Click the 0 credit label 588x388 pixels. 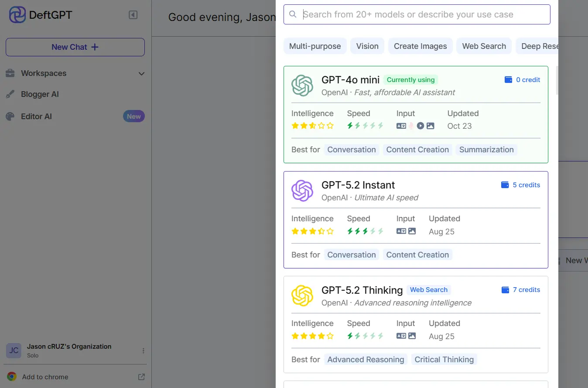(528, 80)
